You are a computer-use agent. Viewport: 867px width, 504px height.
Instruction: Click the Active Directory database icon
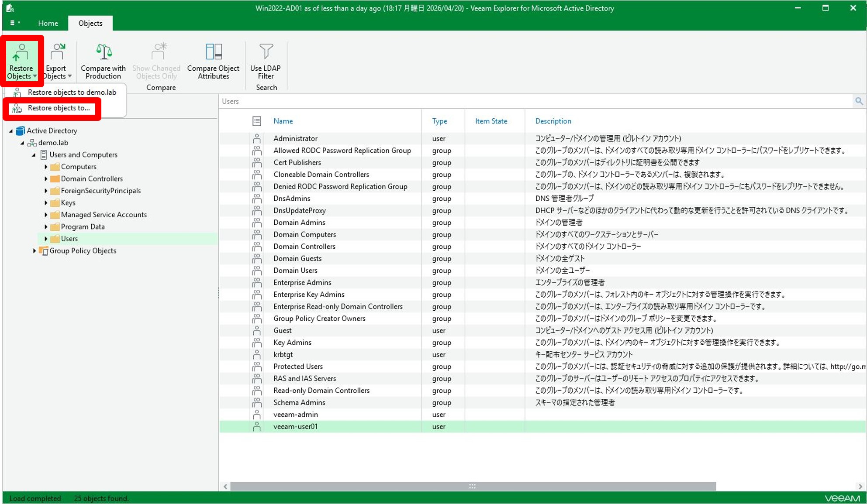coord(20,131)
